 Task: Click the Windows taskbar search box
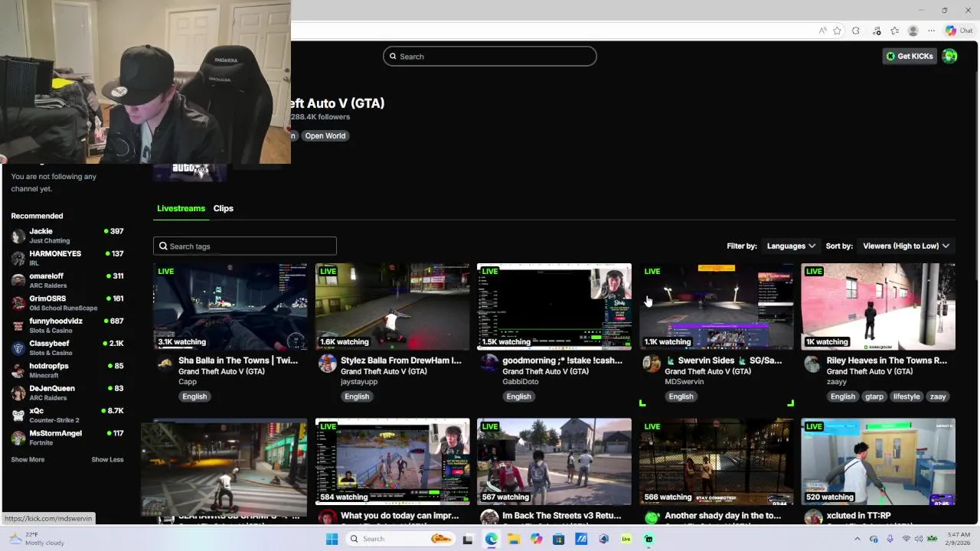(400, 539)
